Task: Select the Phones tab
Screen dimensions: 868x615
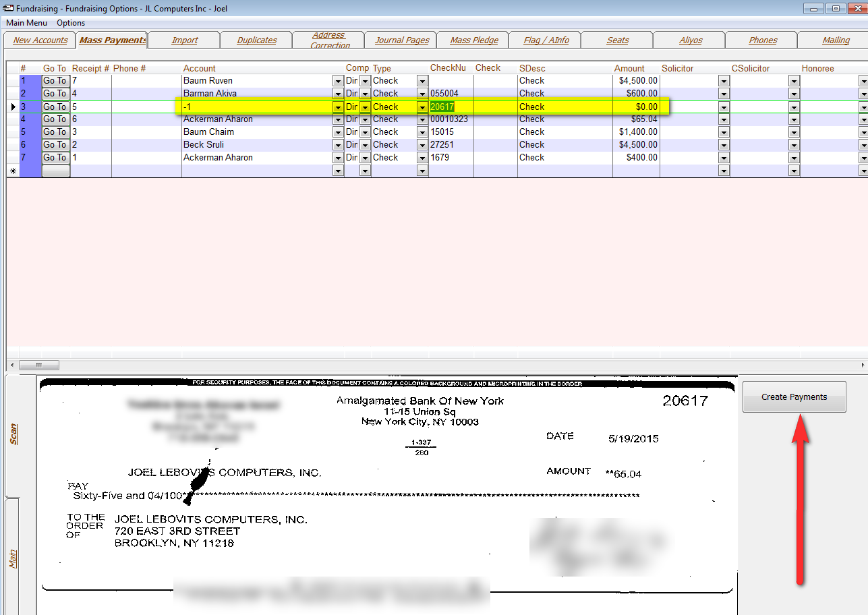Action: point(763,40)
